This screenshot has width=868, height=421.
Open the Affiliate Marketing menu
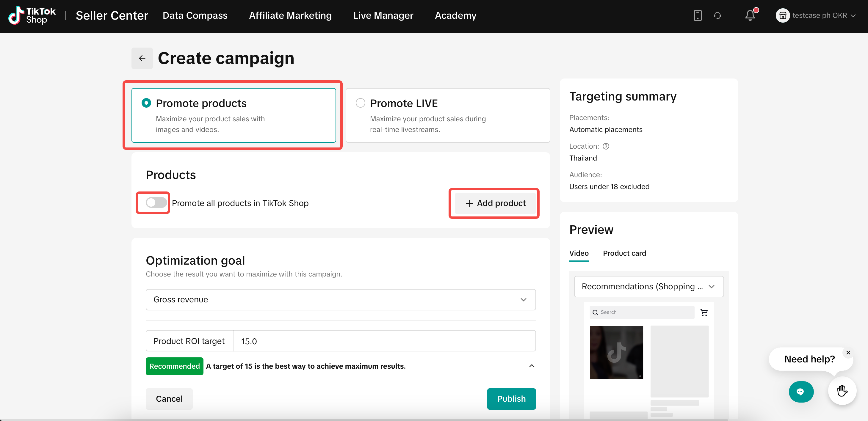coord(290,15)
